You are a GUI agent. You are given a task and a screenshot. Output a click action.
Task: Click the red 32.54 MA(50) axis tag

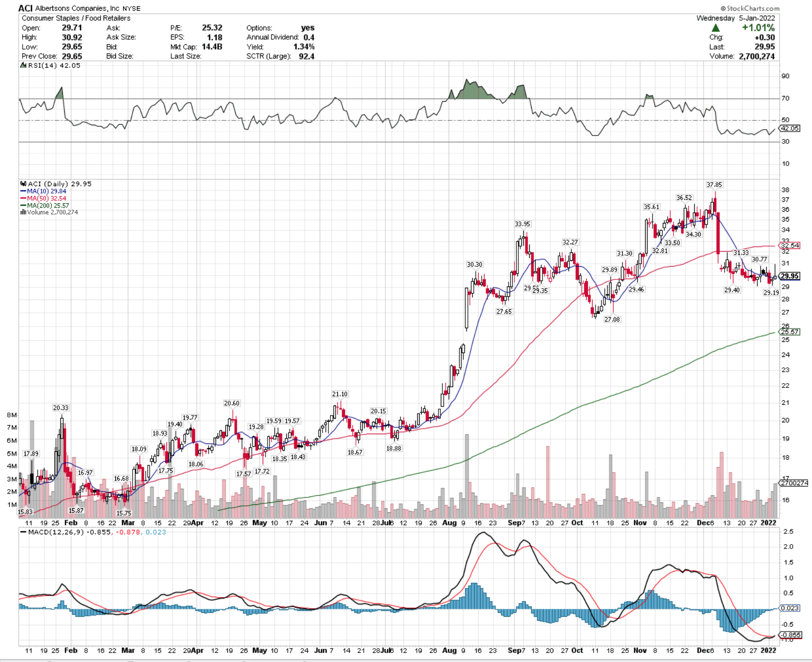click(x=790, y=245)
